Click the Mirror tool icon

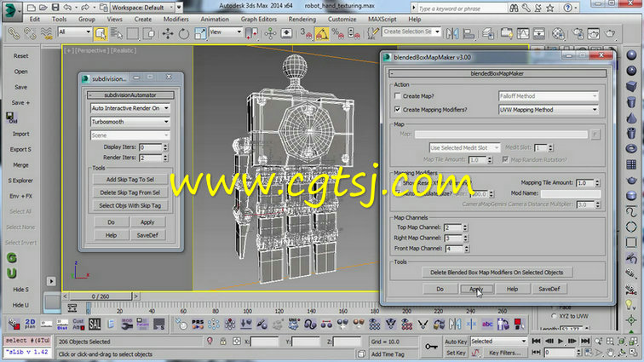(452, 33)
